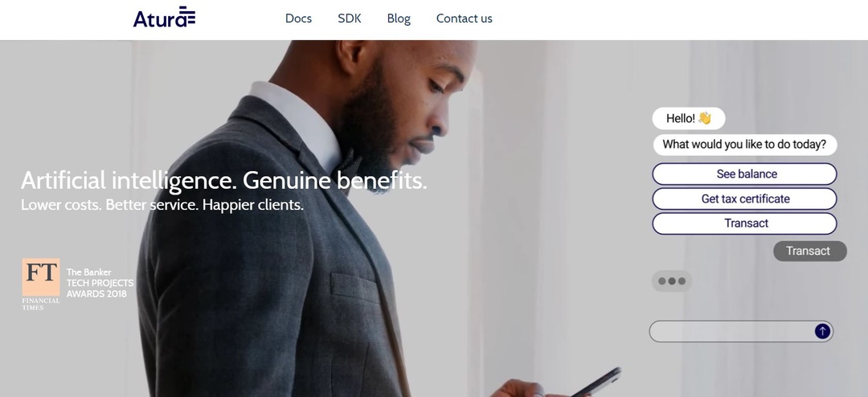
Task: Focus the chat message input field
Action: point(731,331)
